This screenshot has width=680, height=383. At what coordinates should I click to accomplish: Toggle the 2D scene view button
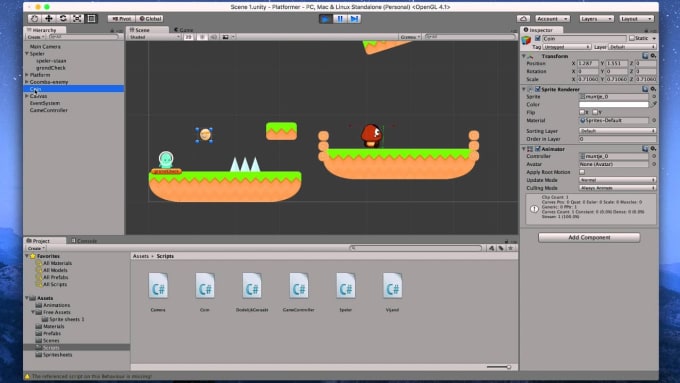click(188, 37)
